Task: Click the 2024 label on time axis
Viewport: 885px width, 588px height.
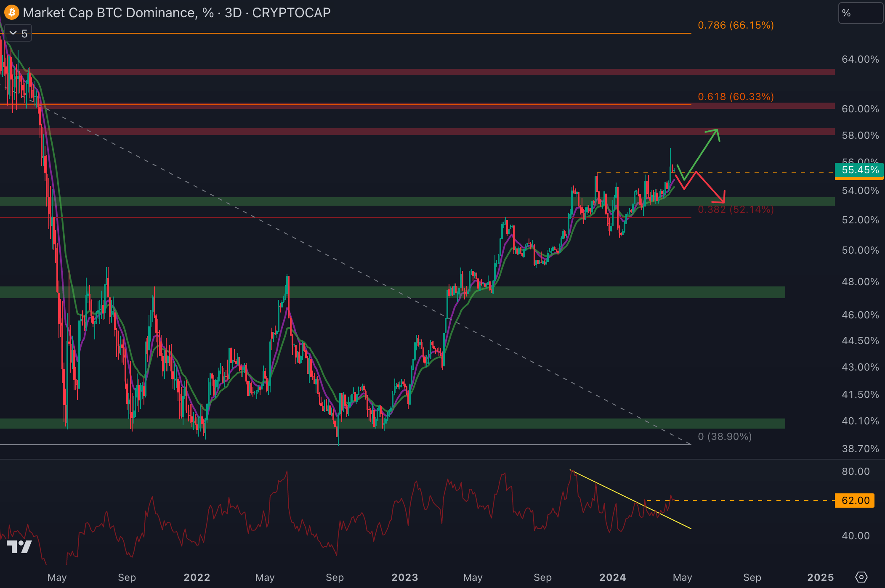Action: [x=612, y=577]
